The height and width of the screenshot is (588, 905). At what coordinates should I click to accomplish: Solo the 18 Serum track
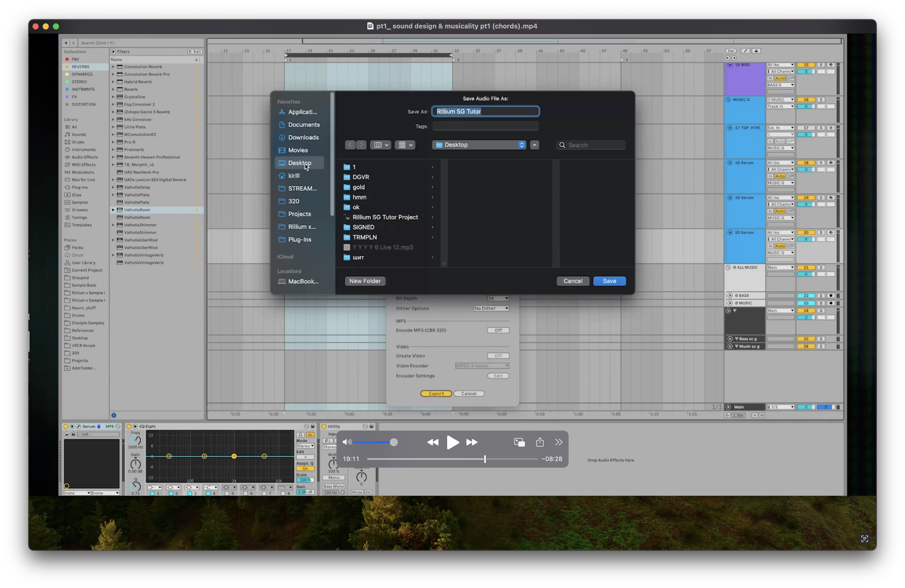tap(821, 163)
